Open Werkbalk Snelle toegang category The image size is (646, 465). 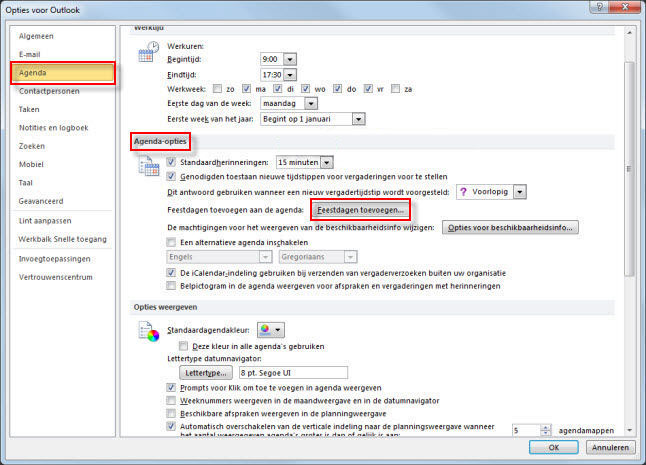62,239
